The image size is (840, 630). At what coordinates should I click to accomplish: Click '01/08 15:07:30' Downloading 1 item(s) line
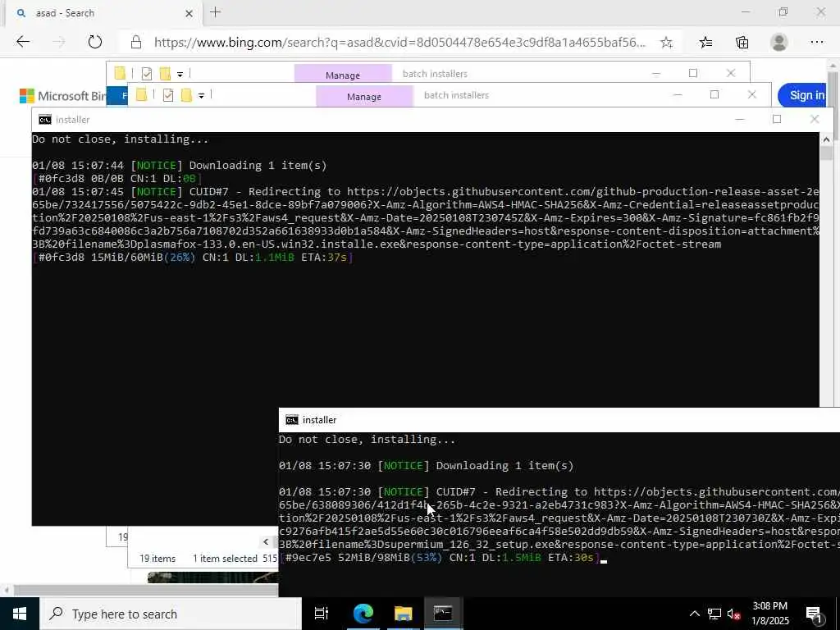click(x=427, y=466)
